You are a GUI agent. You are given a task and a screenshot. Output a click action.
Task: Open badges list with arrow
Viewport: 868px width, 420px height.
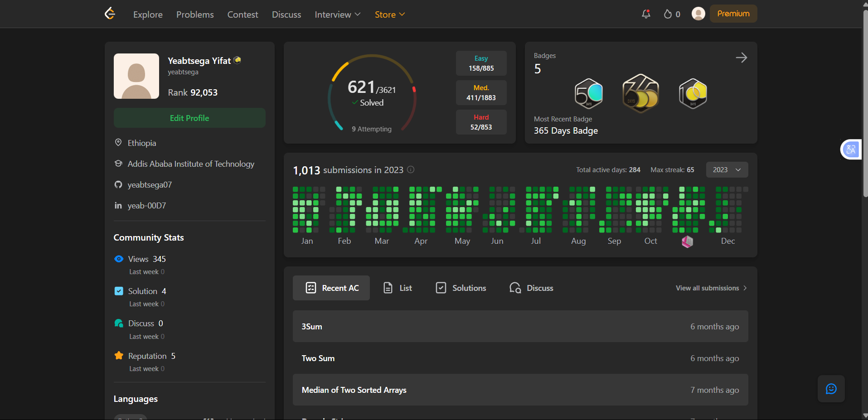[x=741, y=58]
